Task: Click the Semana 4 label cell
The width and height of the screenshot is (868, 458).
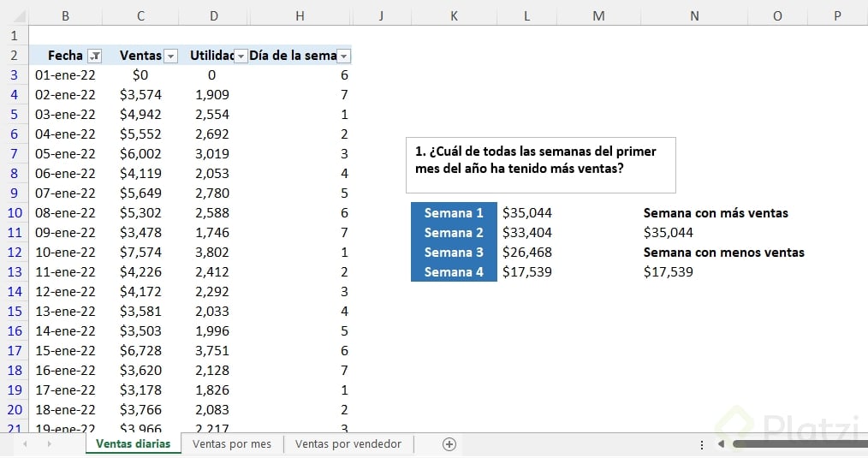Action: click(454, 272)
